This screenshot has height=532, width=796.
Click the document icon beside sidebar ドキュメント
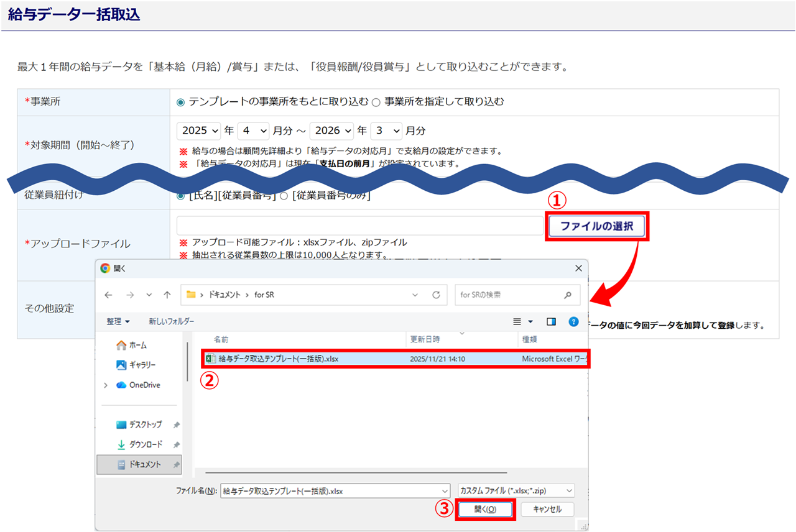[122, 464]
